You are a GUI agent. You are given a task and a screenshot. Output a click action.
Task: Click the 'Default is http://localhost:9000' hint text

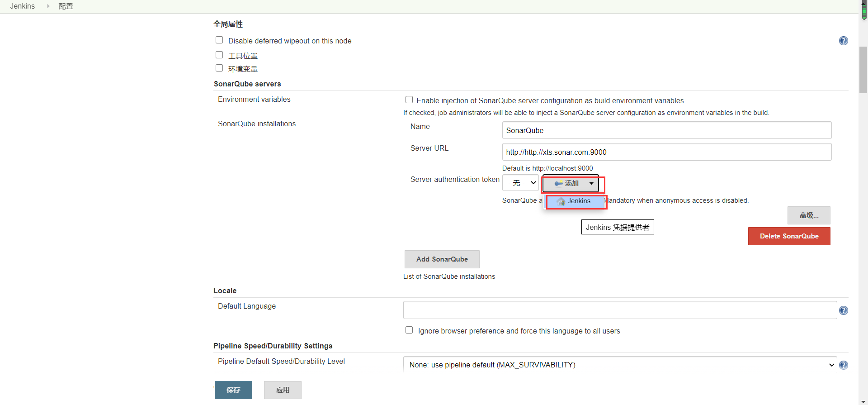[x=547, y=168]
